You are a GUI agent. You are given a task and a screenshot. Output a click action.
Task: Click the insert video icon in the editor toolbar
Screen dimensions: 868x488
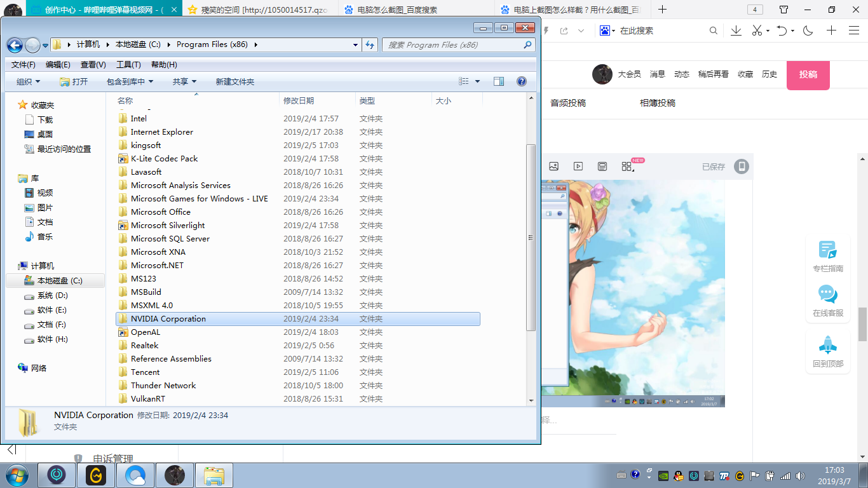[578, 166]
